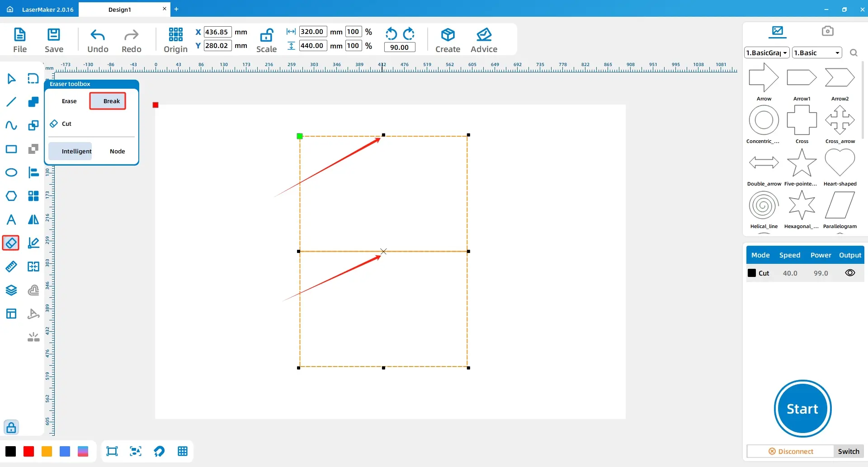Pick the red color swatch
Viewport: 868px width, 467px height.
[x=28, y=451]
